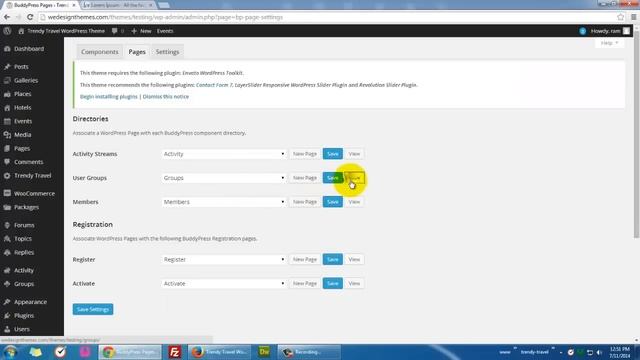This screenshot has height=360, width=640.
Task: Open Places in the sidebar
Action: 22,94
